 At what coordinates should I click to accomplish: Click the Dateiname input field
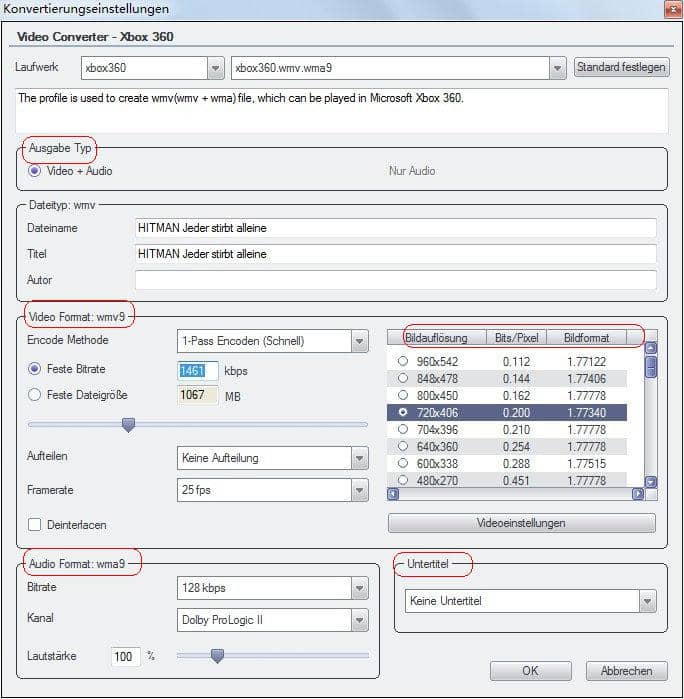(396, 228)
